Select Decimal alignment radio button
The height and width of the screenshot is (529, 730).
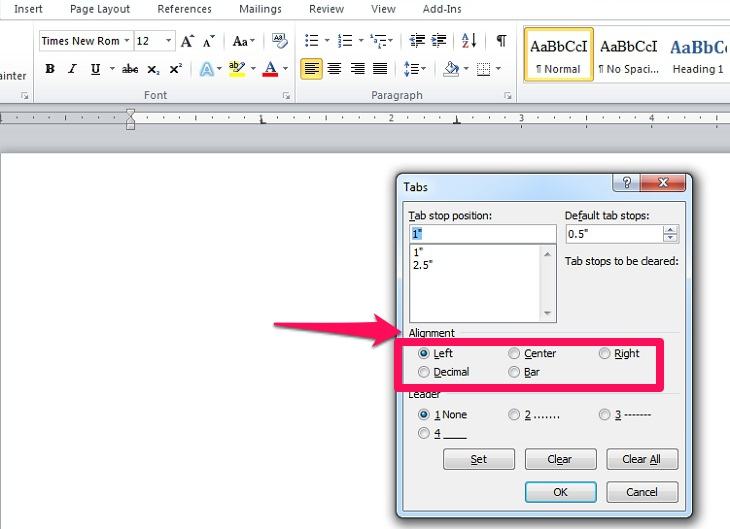424,372
